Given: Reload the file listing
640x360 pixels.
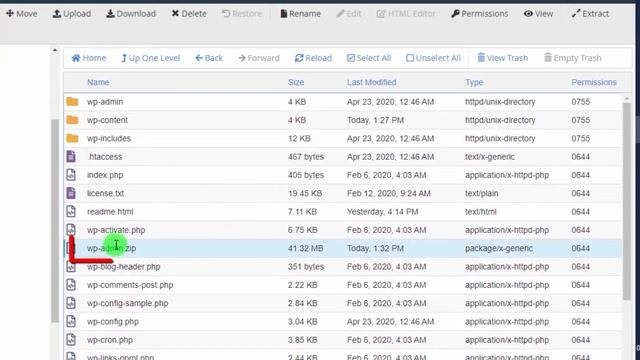Looking at the screenshot, I should tap(313, 58).
